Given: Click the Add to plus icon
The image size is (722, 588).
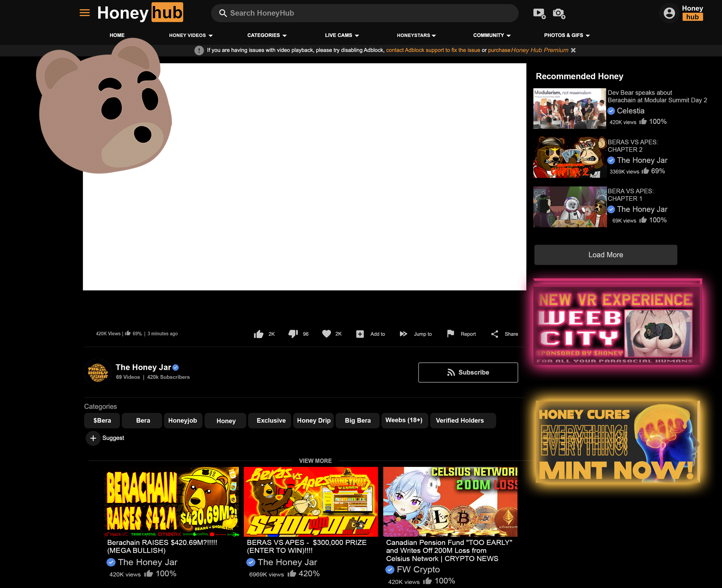Looking at the screenshot, I should click(360, 334).
